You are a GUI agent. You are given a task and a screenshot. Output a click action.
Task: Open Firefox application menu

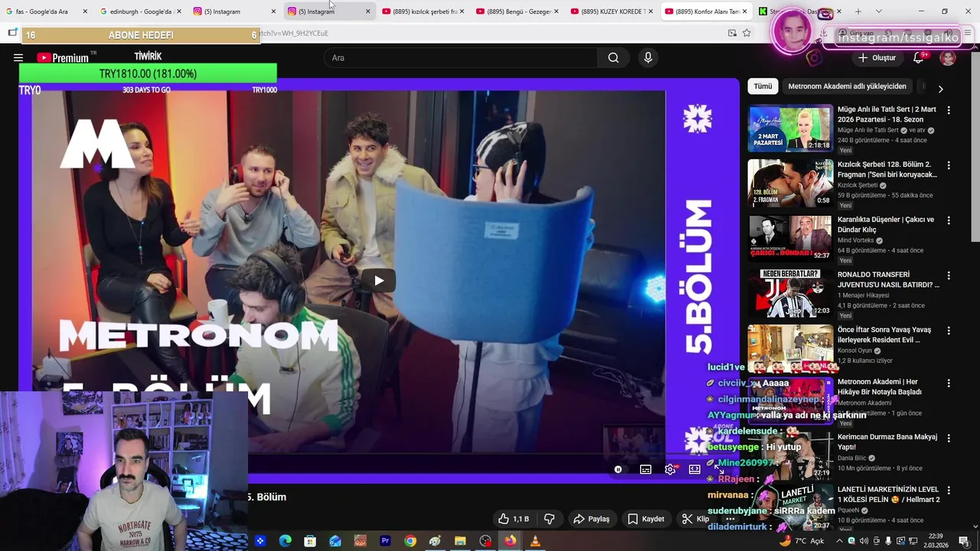[x=968, y=33]
